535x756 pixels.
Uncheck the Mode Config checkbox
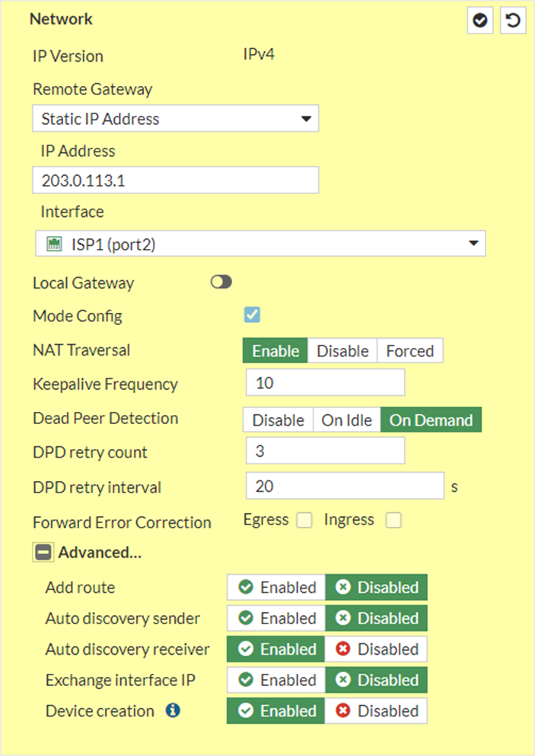252,315
